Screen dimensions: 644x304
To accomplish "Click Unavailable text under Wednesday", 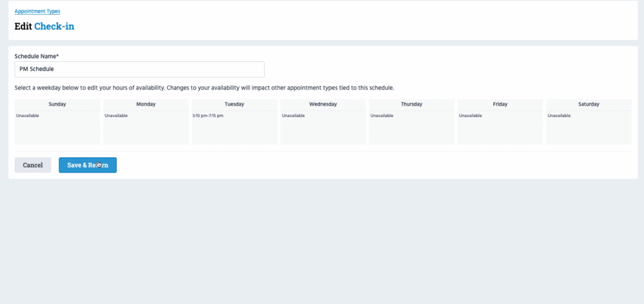I will pos(294,116).
